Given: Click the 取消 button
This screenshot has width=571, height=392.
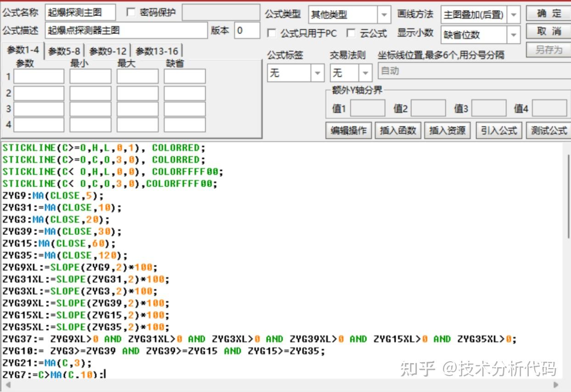Looking at the screenshot, I should tap(549, 32).
